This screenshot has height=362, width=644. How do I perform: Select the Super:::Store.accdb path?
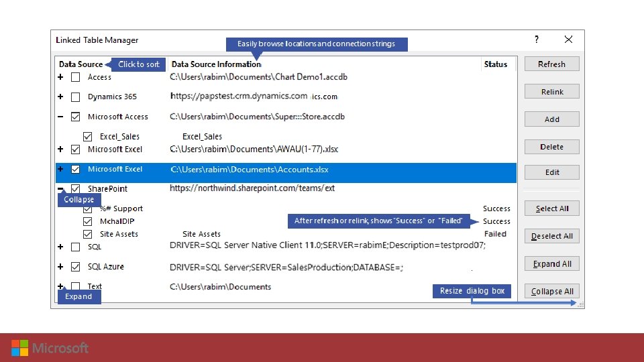[x=257, y=117]
